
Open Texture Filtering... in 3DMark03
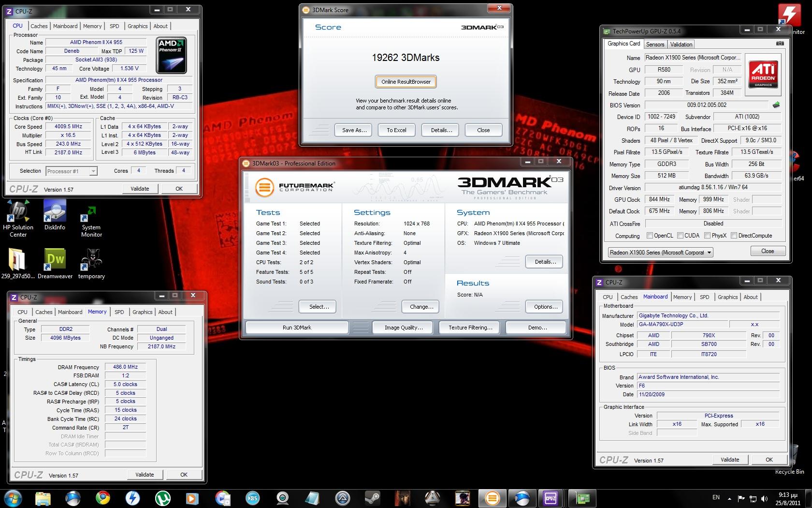pyautogui.click(x=470, y=328)
